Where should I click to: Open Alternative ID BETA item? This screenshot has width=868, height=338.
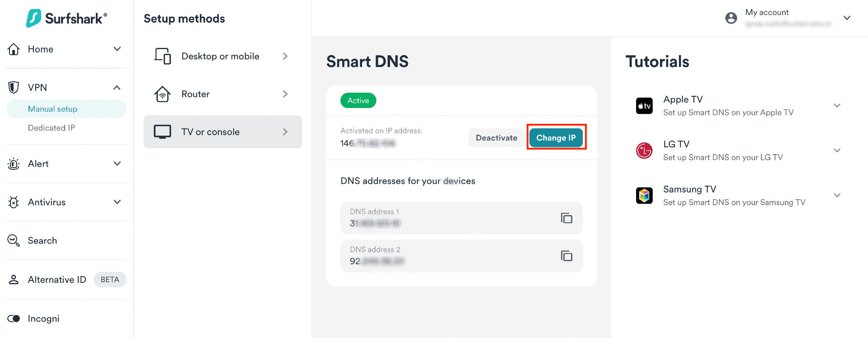point(66,280)
